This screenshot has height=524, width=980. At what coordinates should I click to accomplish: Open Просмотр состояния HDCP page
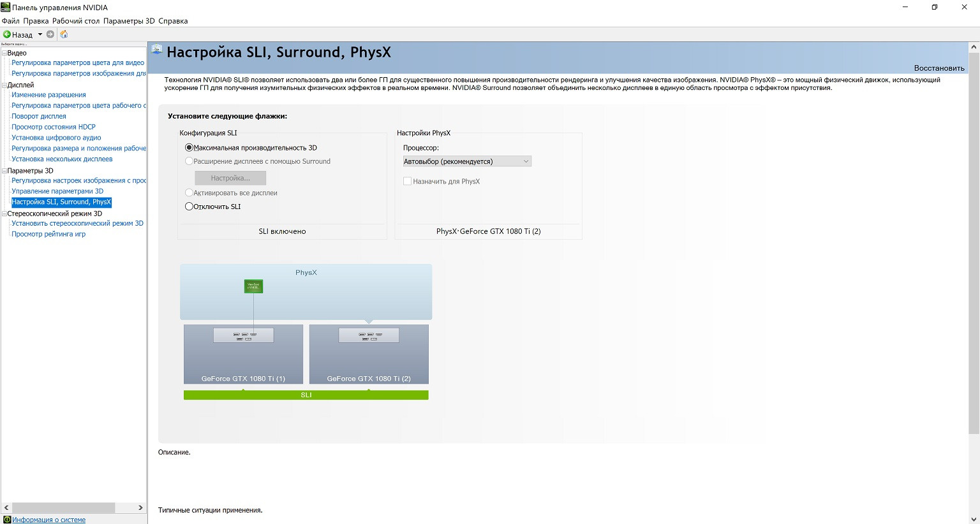click(54, 127)
